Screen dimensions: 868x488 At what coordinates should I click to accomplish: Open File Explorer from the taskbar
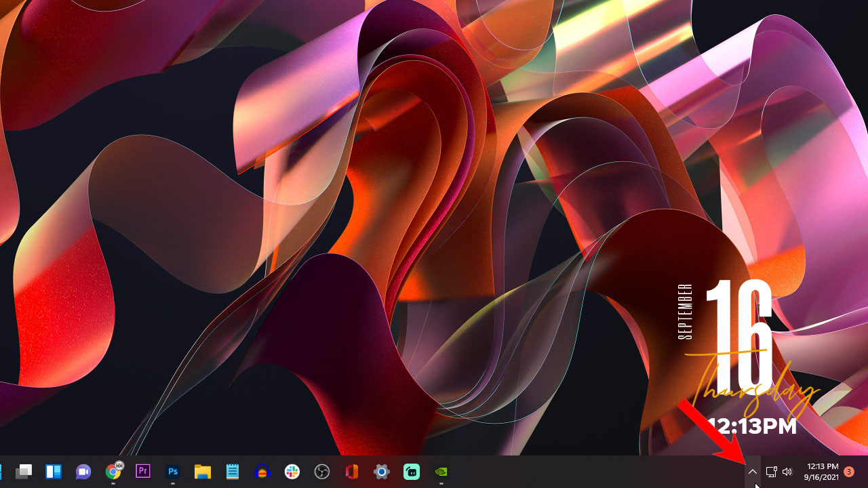(x=202, y=471)
